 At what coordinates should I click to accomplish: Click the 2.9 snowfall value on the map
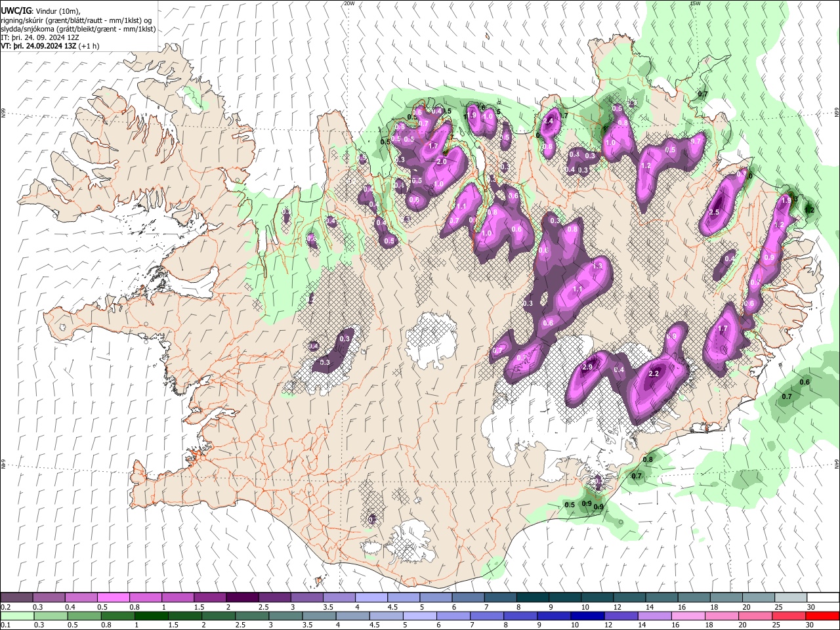coord(587,367)
